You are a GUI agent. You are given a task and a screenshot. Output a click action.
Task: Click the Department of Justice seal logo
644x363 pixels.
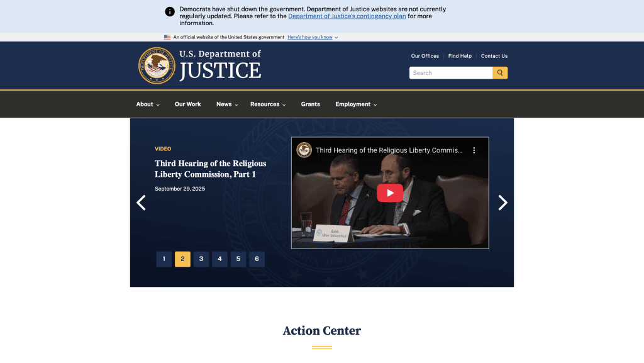click(x=157, y=65)
